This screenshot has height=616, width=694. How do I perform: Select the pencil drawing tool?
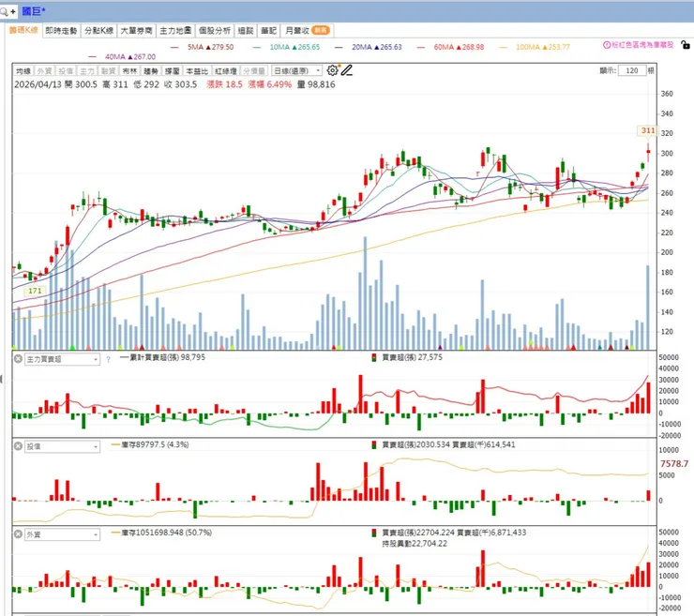[x=347, y=70]
